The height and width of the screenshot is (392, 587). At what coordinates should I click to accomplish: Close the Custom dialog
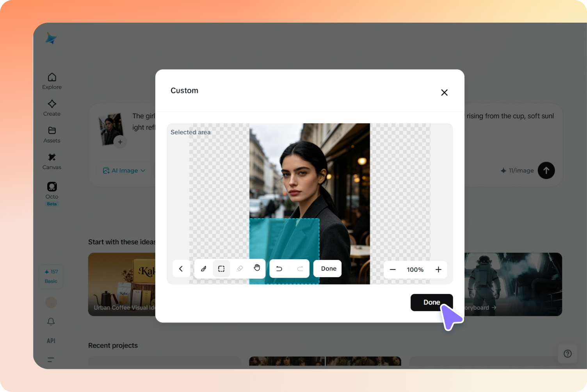tap(444, 93)
